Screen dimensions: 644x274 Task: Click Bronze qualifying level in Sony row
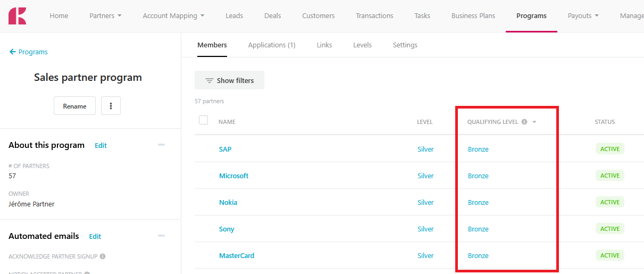click(x=478, y=229)
